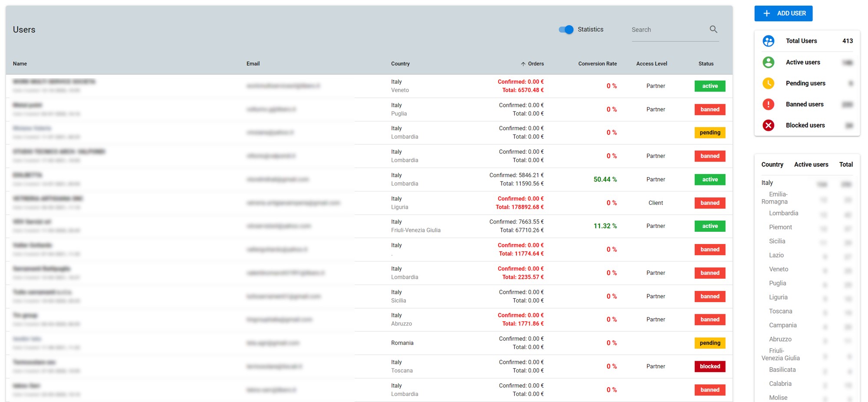This screenshot has width=868, height=402.
Task: Select Italy in the country statistics panel
Action: [767, 183]
